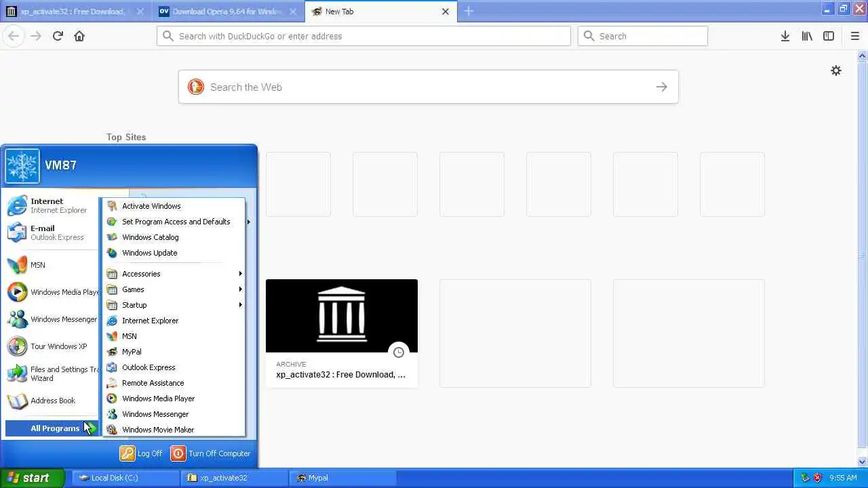Switch to Mypal taskbar button
Viewport: 868px width, 488px height.
pyautogui.click(x=342, y=478)
